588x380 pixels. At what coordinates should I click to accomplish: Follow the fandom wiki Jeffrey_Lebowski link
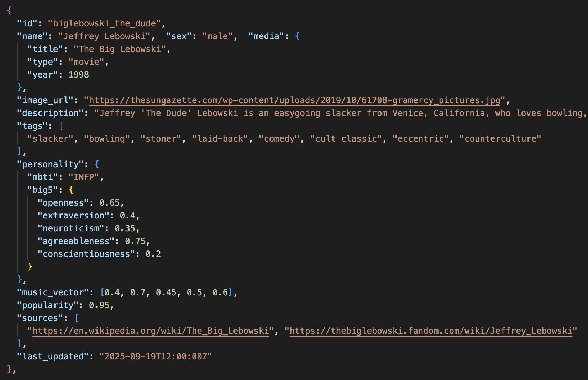pos(431,331)
